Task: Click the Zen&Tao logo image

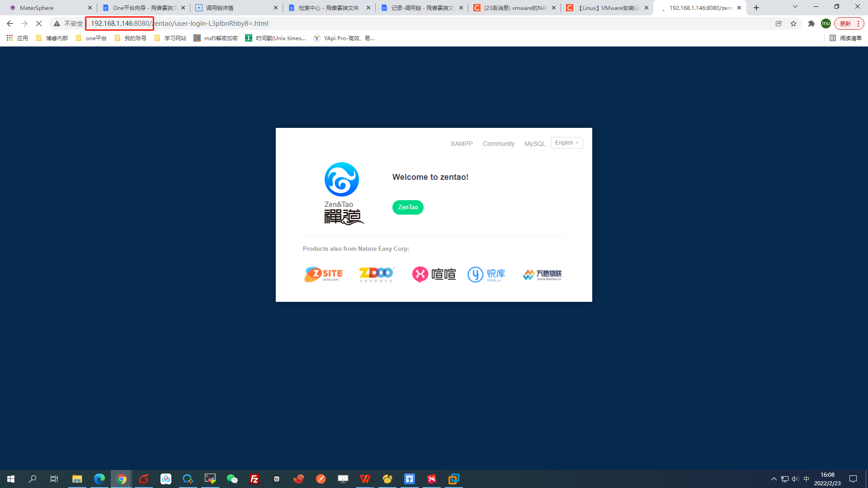Action: [344, 193]
